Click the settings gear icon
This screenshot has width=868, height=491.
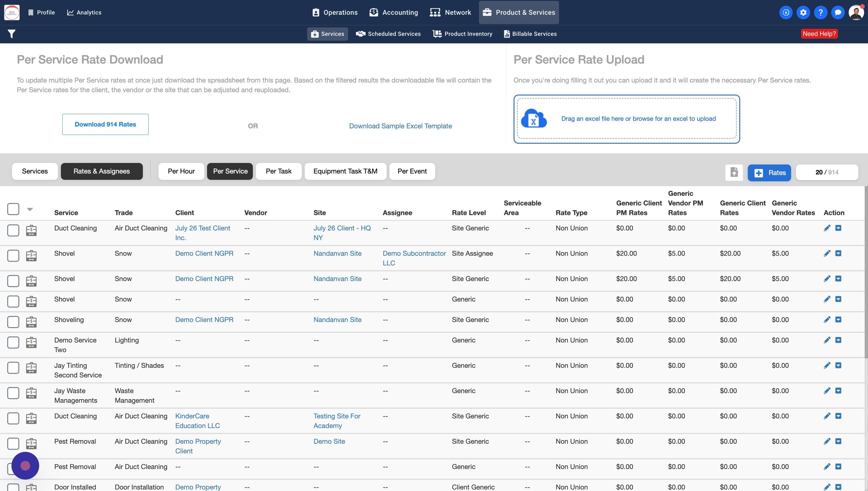(803, 12)
